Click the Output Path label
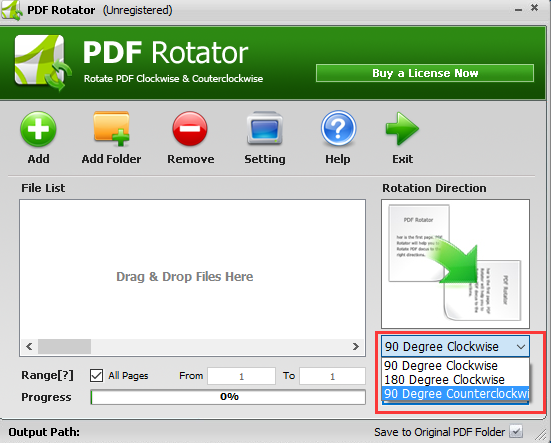This screenshot has height=443, width=551. point(44,432)
